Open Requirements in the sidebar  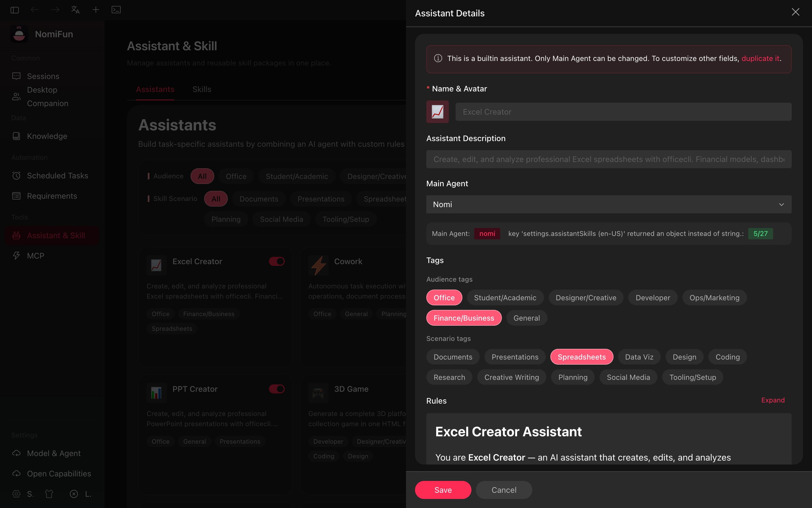coord(52,196)
